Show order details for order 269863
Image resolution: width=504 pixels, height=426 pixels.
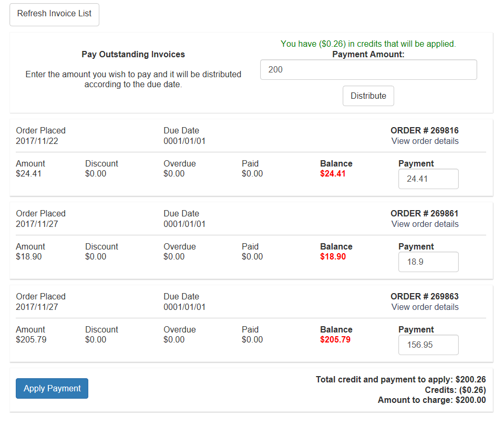pos(425,307)
